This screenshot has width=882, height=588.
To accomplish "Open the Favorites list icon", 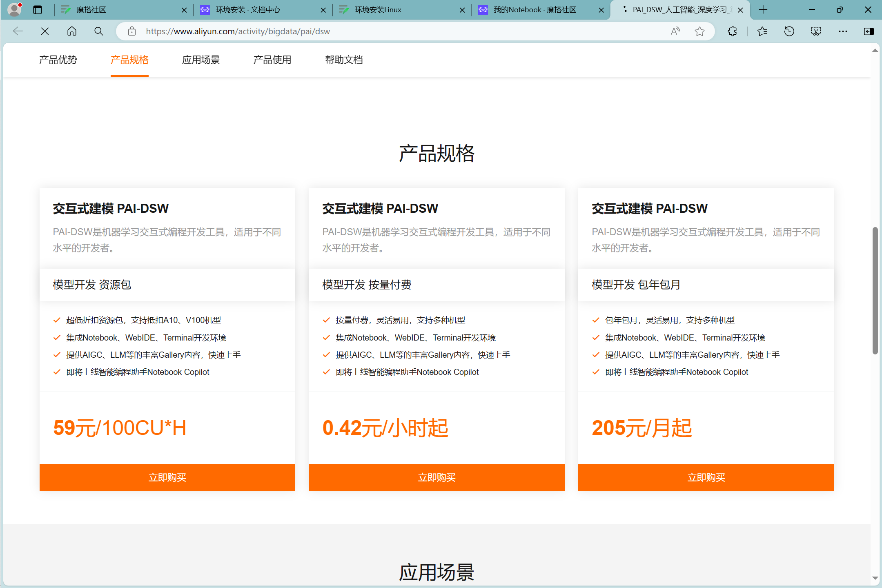I will tap(762, 31).
